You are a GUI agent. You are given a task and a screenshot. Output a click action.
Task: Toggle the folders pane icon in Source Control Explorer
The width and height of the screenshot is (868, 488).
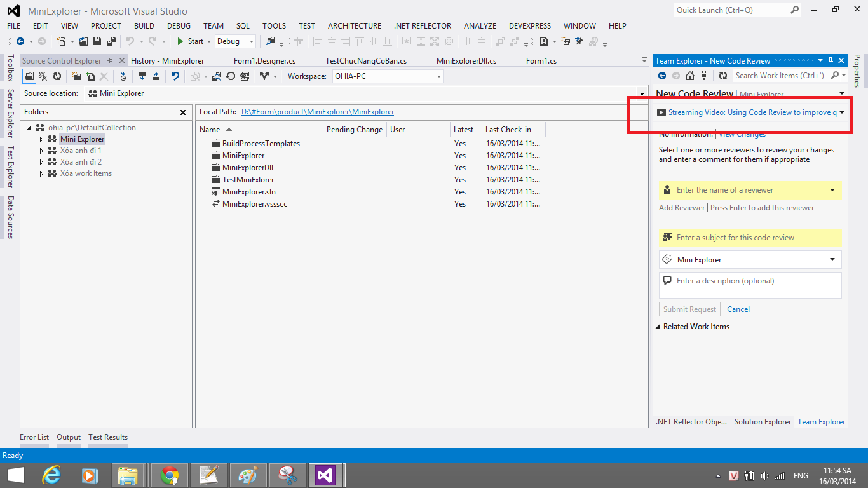tap(29, 76)
